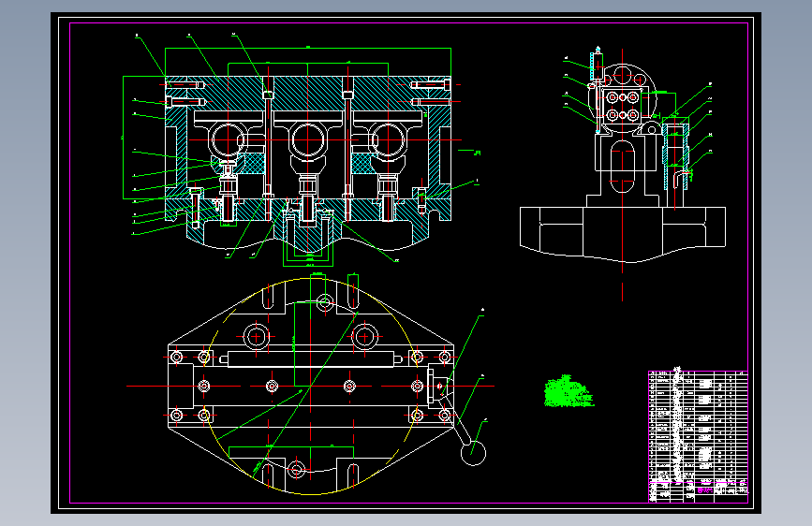Select the handle ball knob in the plan view

[x=473, y=454]
